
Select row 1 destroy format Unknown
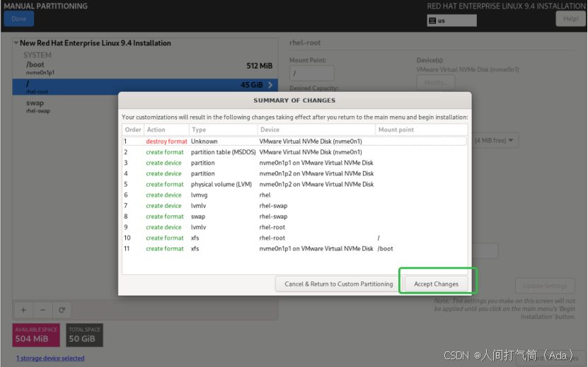[x=295, y=141]
